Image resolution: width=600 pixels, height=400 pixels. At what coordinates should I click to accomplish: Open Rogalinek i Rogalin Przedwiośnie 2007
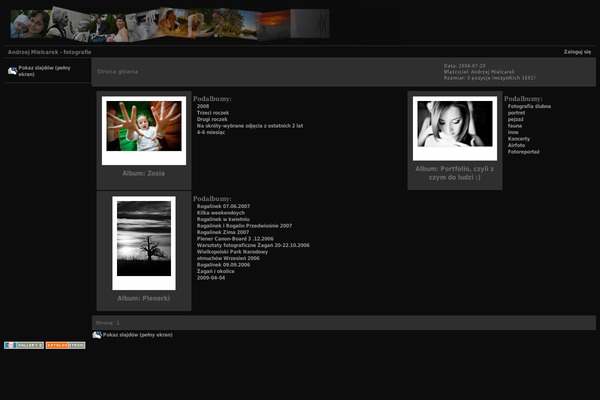pyautogui.click(x=244, y=226)
